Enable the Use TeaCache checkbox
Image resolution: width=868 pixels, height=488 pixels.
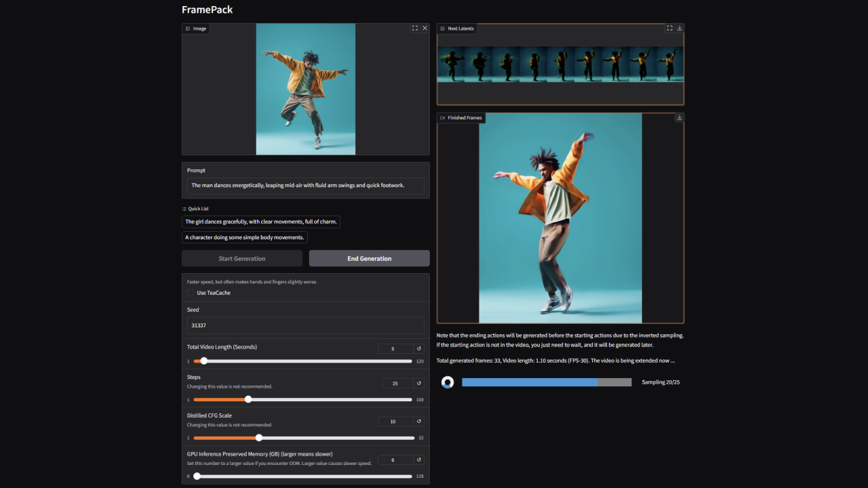coord(191,292)
